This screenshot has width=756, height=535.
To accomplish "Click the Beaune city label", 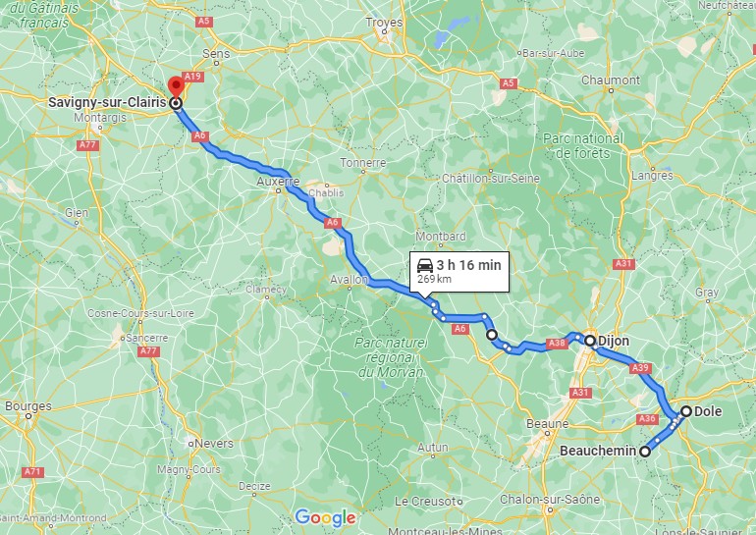I will pos(547,424).
